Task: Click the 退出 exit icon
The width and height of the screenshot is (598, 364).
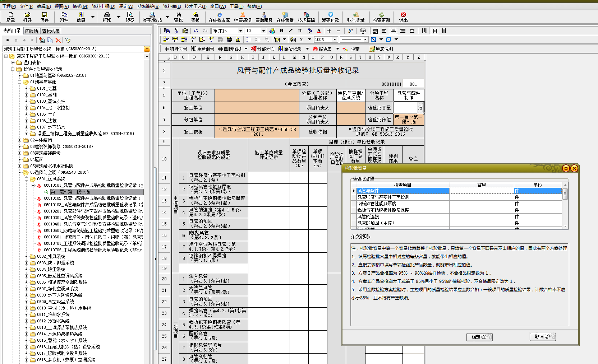Action: 403,17
